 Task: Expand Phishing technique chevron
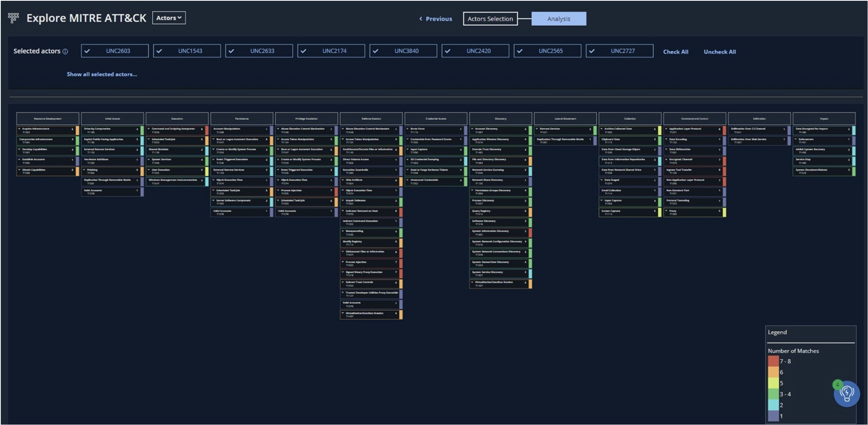point(84,170)
